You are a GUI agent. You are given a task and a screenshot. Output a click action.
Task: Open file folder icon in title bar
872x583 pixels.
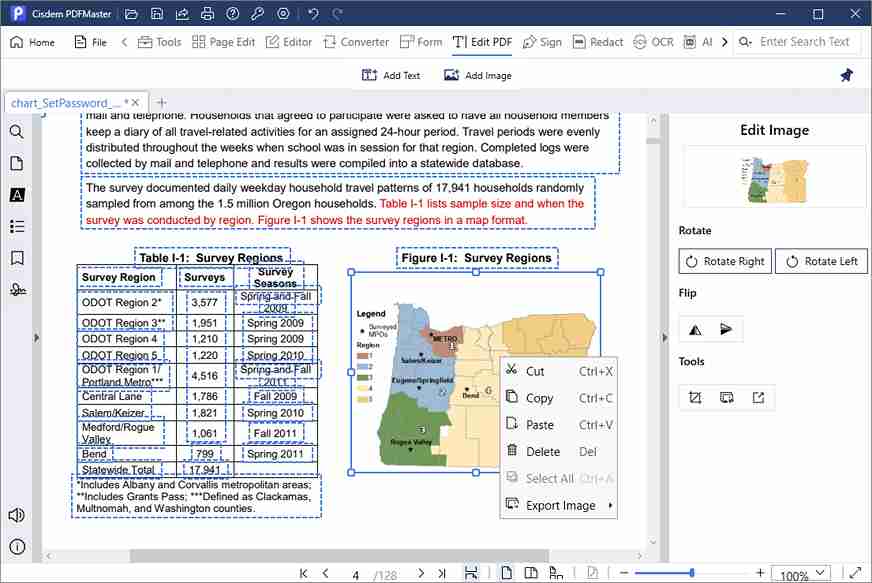(131, 14)
